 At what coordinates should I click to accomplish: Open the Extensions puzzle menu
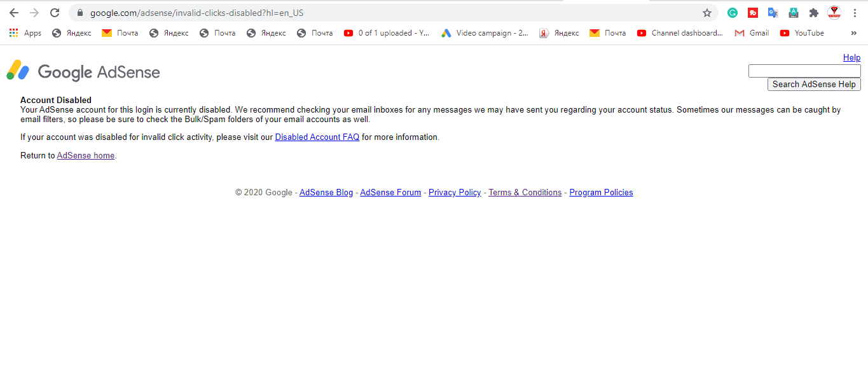[813, 13]
